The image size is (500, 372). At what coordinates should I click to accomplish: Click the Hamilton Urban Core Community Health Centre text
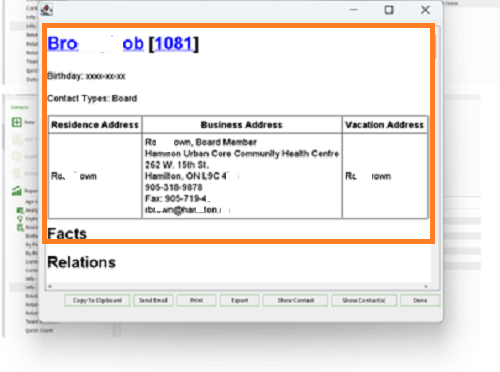coord(242,154)
